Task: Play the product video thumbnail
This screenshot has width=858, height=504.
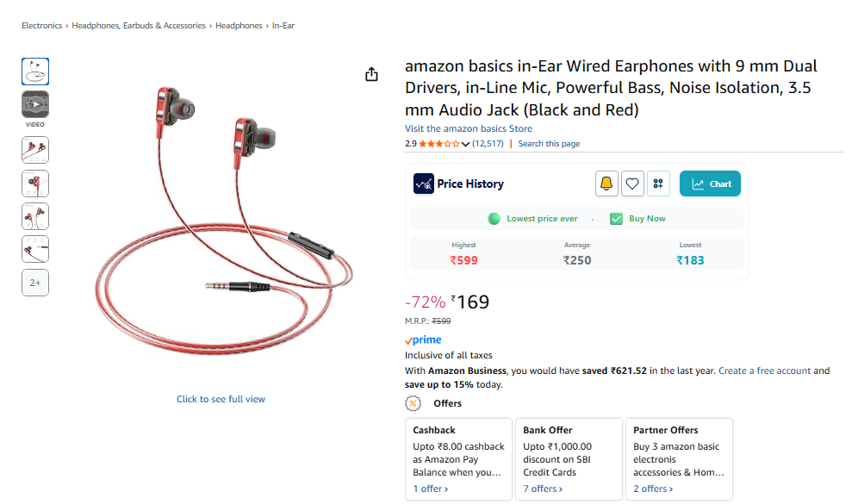Action: click(35, 105)
